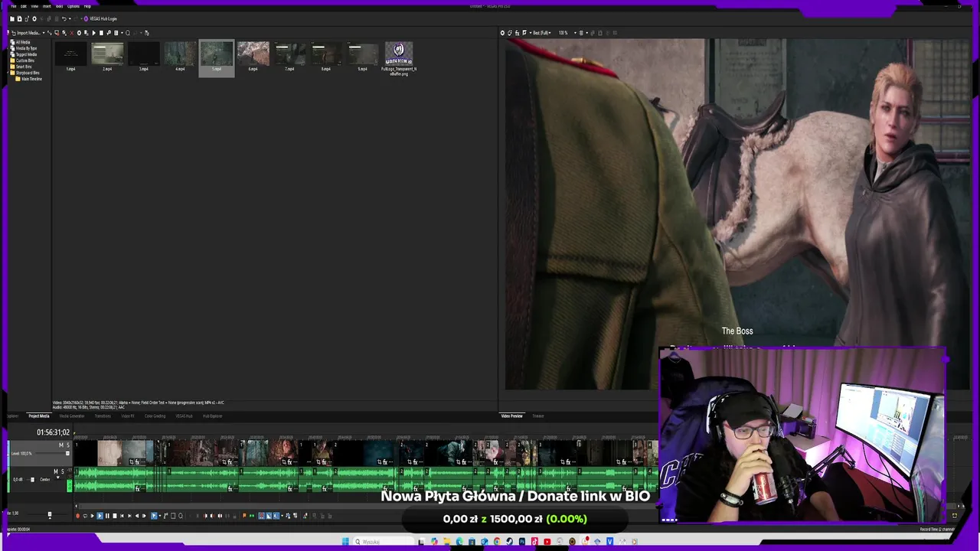This screenshot has width=980, height=551.
Task: Select the Media By Type bin
Action: [26, 48]
